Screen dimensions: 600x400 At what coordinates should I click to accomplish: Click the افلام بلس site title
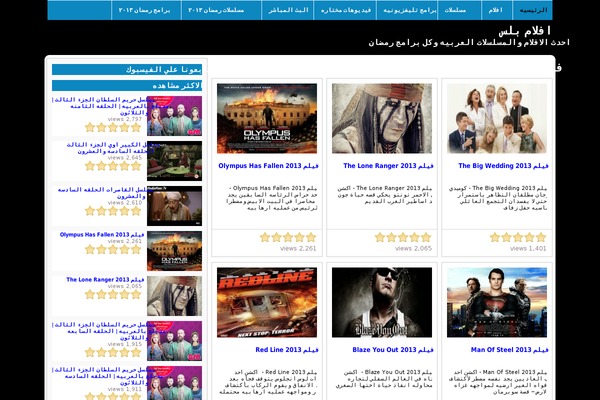[524, 31]
